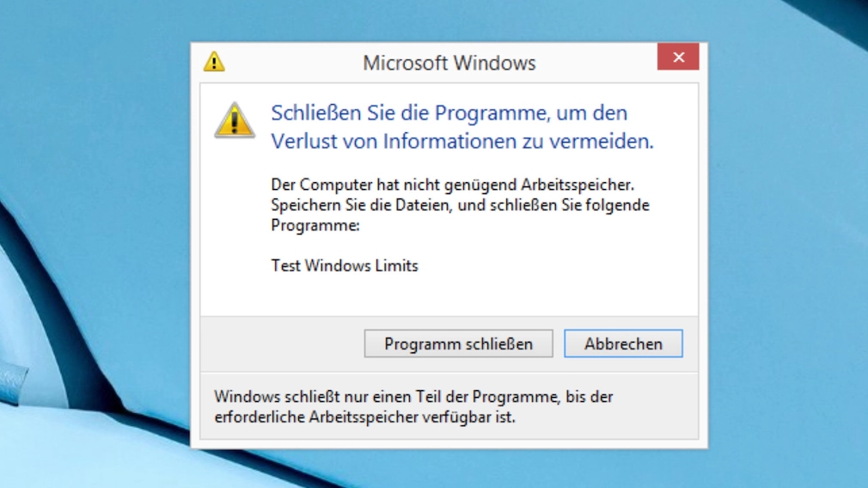Viewport: 868px width, 488px height.
Task: Select the listed program Test Windows Limits
Action: (345, 265)
